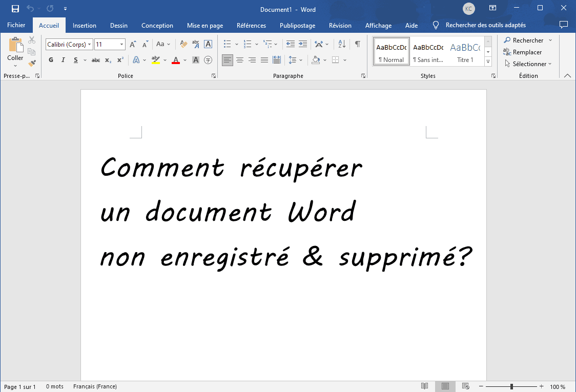Toggle align left paragraph
576x392 pixels.
pos(228,60)
